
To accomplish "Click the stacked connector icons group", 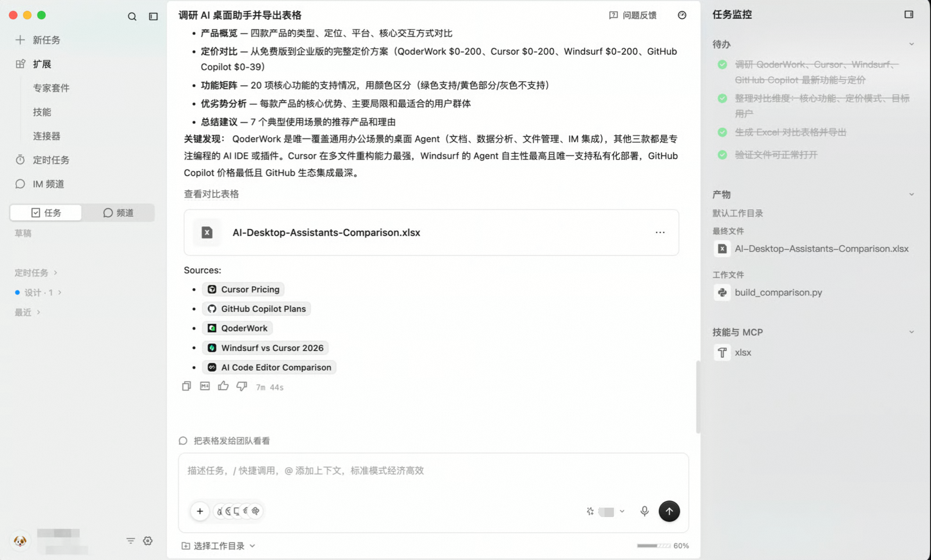I will pos(238,511).
